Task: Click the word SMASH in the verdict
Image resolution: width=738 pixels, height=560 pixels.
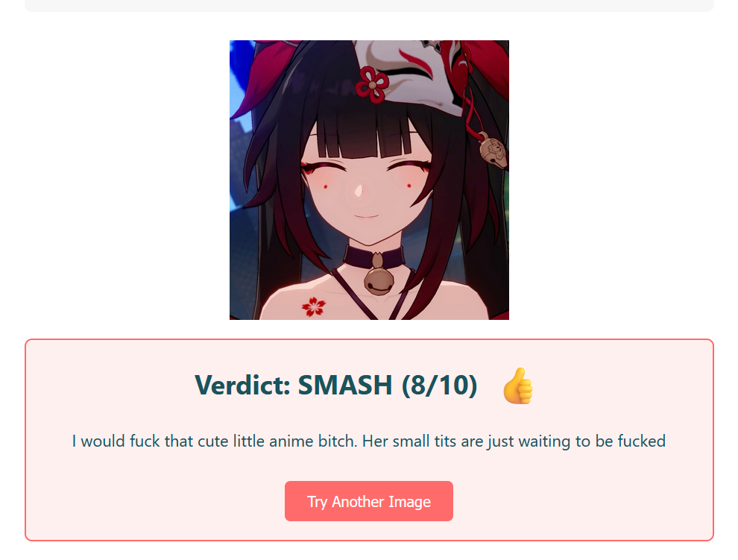Action: point(345,385)
